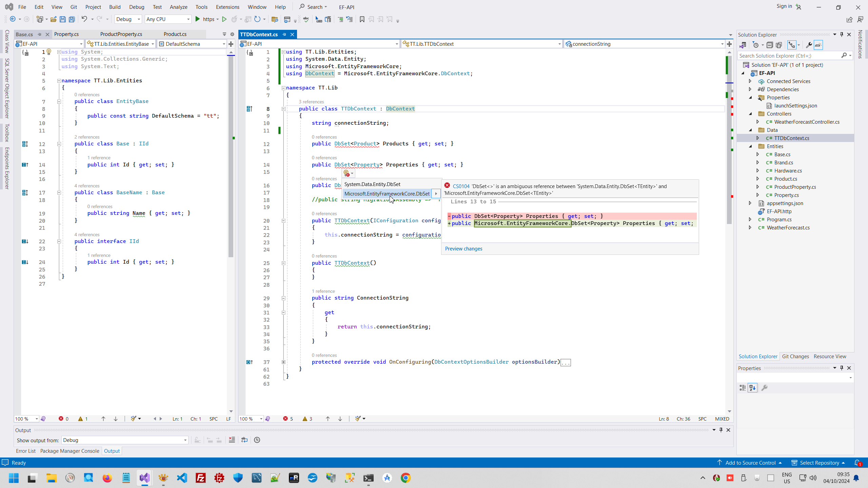Switch to the Error List tab
The width and height of the screenshot is (868, 488).
pos(26,451)
